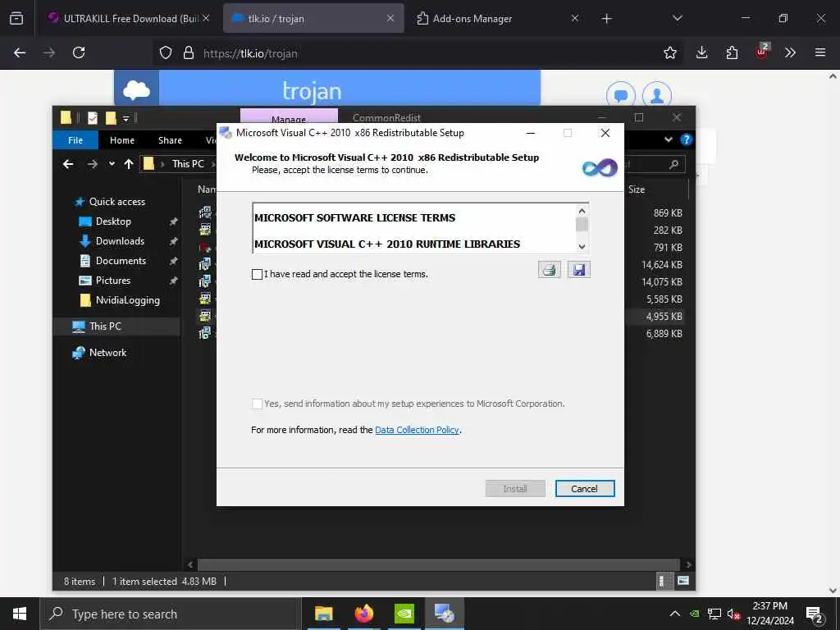Open the Data Collection Policy link
The image size is (840, 630).
[x=417, y=430]
